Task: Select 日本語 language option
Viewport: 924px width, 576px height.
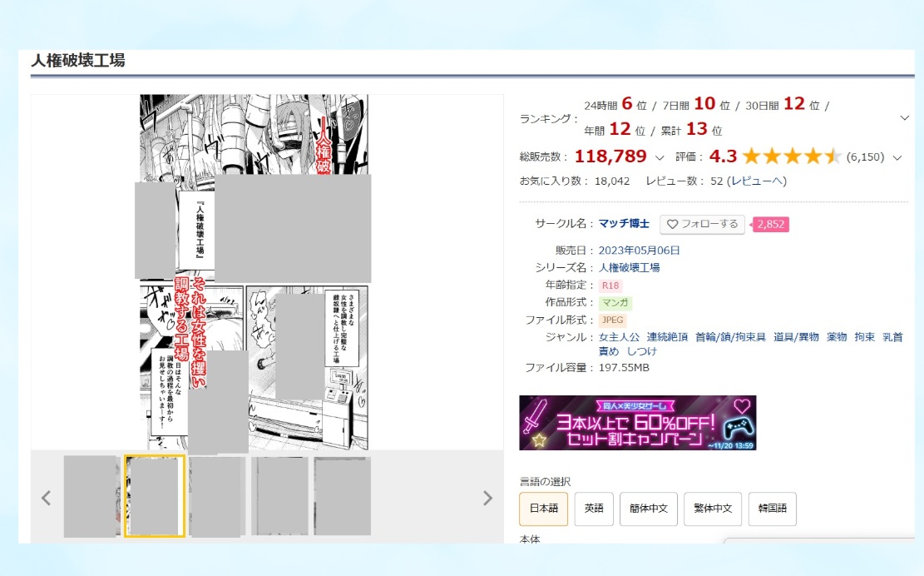Action: [x=544, y=509]
